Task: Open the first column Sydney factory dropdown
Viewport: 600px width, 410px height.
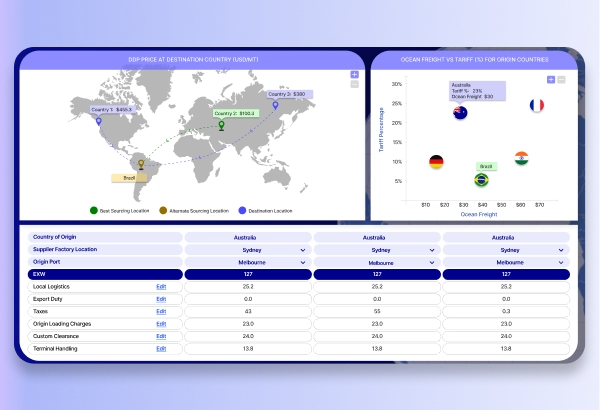Action: tap(247, 250)
